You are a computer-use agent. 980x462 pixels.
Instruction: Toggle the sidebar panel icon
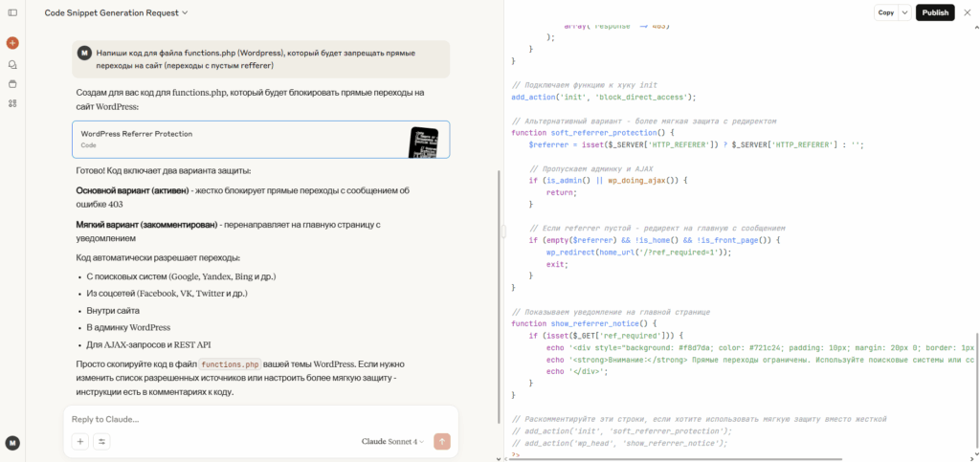coord(12,12)
